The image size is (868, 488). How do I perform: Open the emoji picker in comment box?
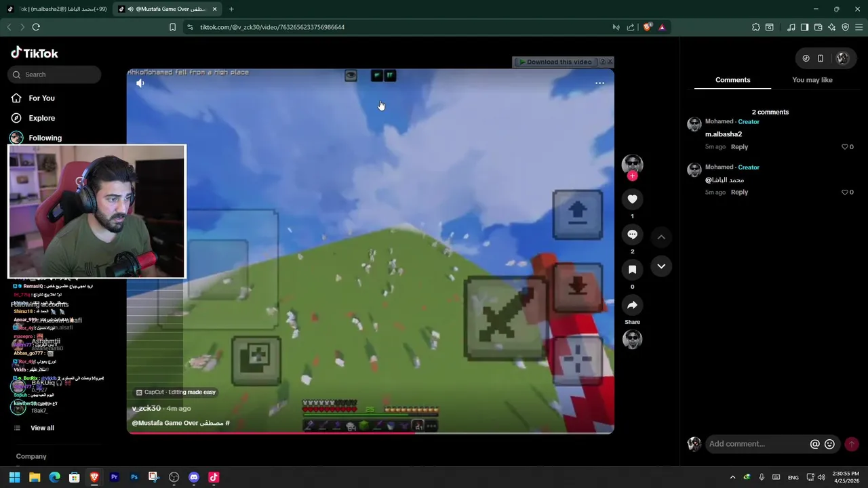[x=829, y=445]
